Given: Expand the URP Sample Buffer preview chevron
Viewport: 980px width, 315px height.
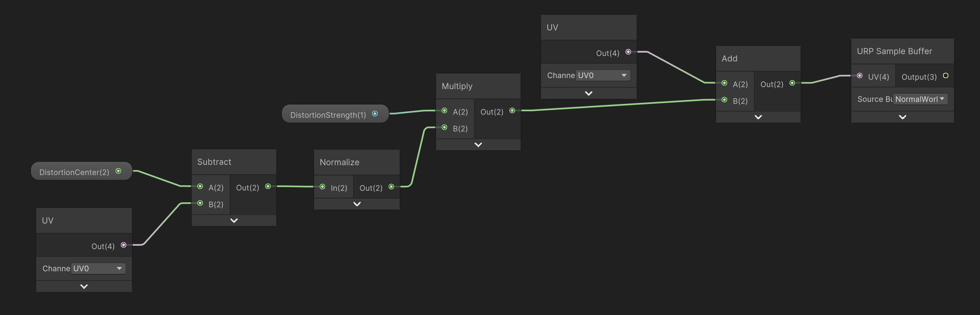Looking at the screenshot, I should (902, 117).
